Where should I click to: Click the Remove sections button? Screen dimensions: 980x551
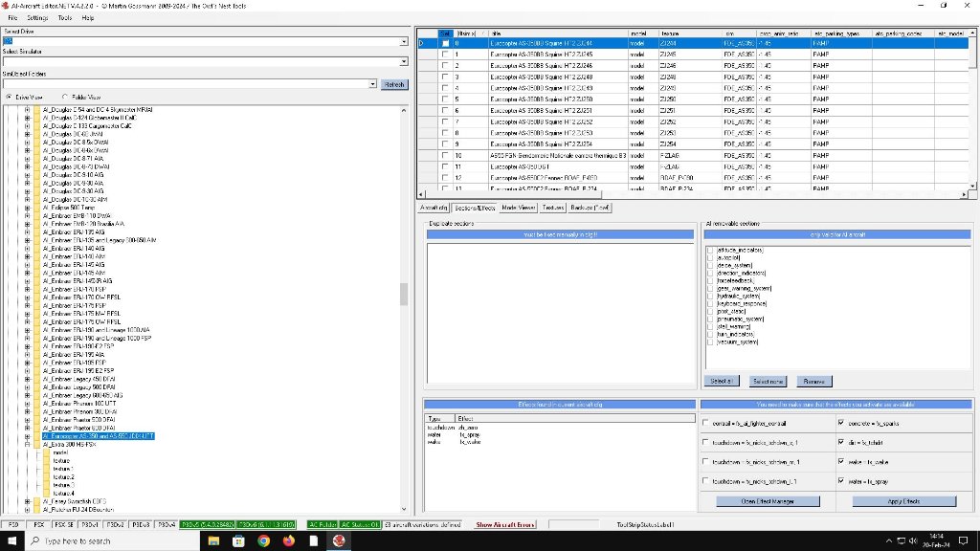pyautogui.click(x=814, y=381)
